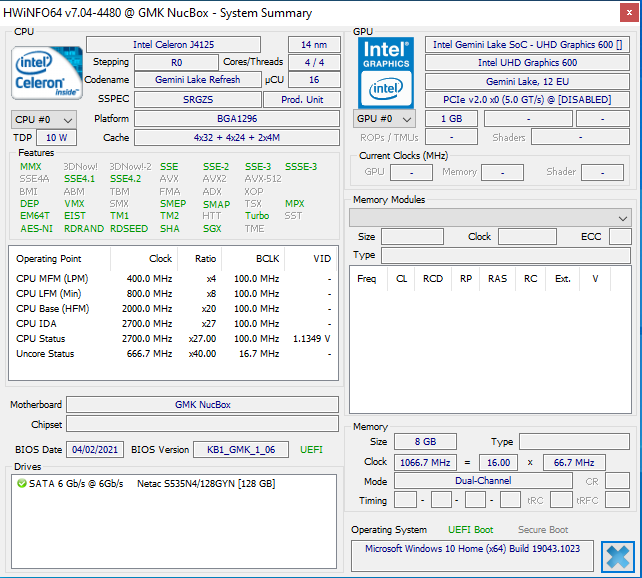This screenshot has width=642, height=578.
Task: Click the MMX feature label
Action: (31, 167)
